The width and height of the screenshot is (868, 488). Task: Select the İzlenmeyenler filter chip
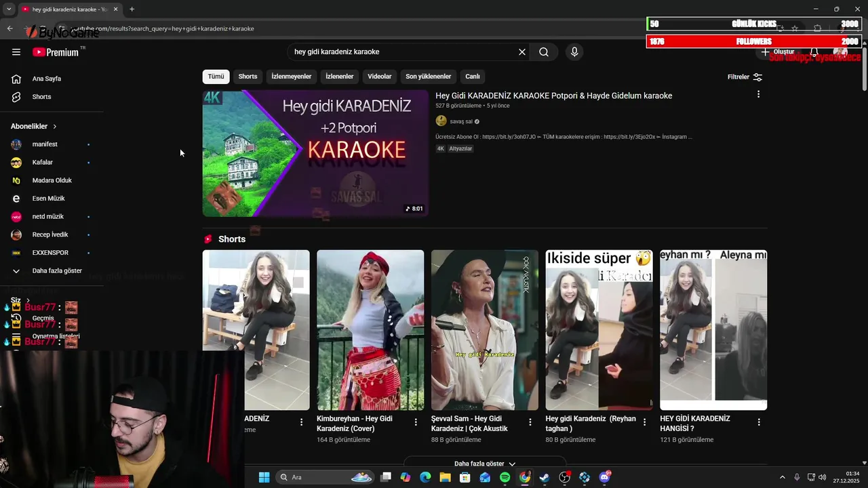point(292,77)
